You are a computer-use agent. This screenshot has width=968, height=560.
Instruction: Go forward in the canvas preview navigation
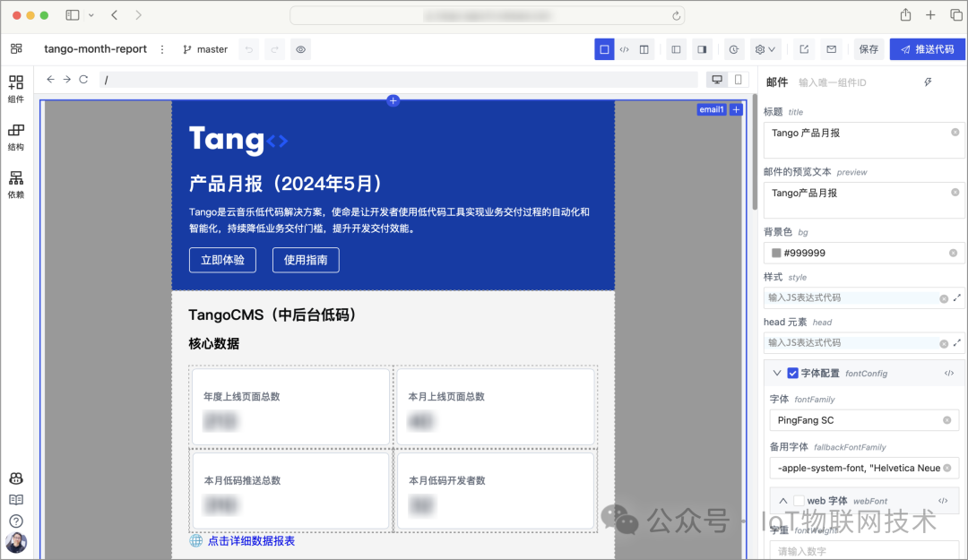tap(66, 80)
